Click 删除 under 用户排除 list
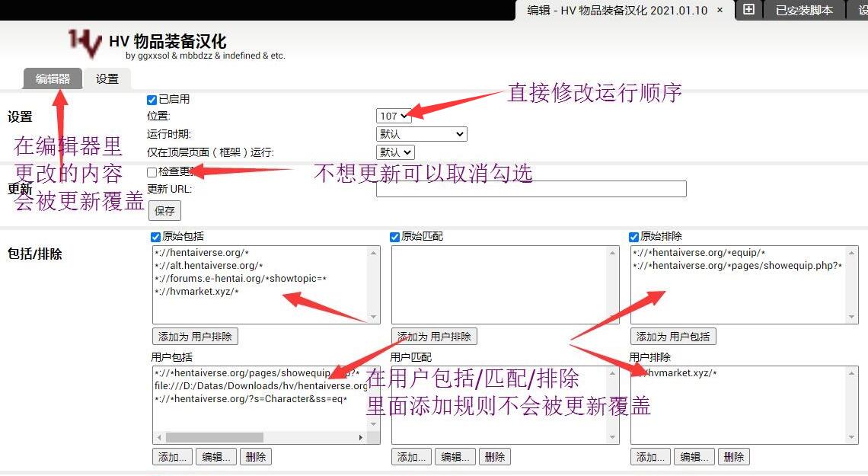The image size is (868, 476). coord(734,457)
